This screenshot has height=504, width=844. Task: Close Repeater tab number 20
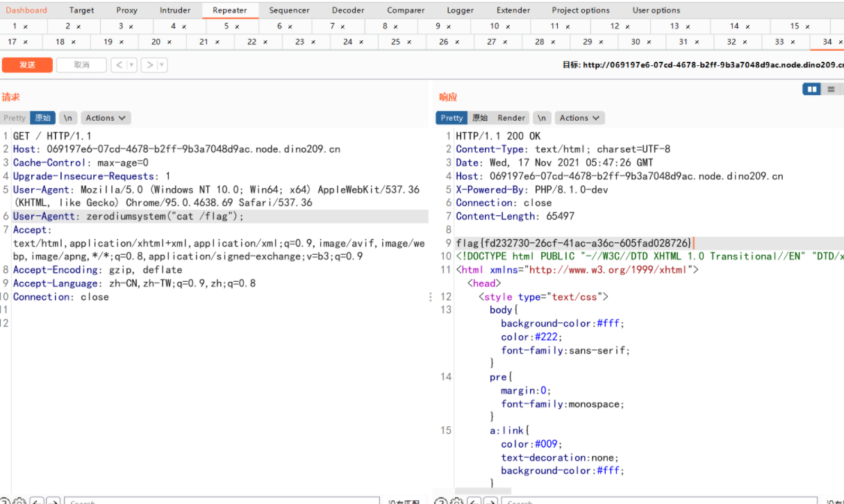point(169,42)
